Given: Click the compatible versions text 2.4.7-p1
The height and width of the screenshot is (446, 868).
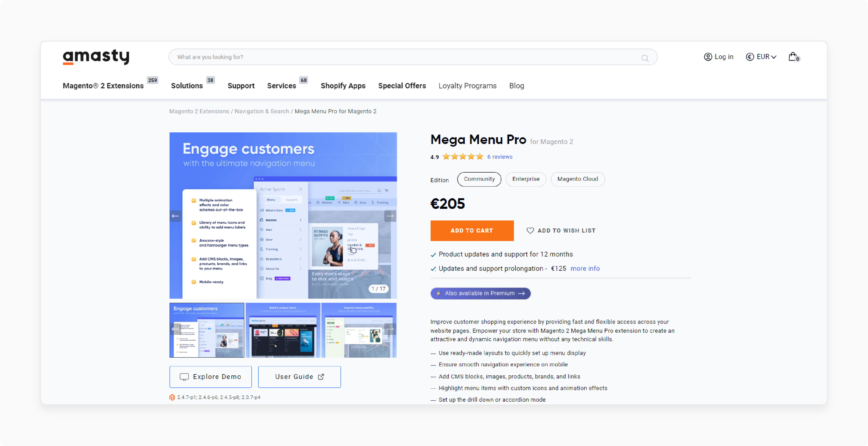Looking at the screenshot, I should click(x=219, y=397).
